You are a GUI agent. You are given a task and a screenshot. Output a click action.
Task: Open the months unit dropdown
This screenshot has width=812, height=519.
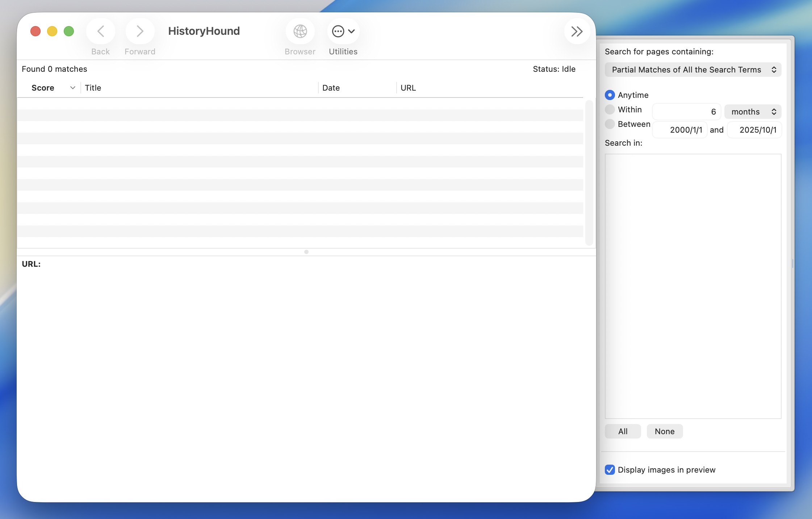point(753,112)
